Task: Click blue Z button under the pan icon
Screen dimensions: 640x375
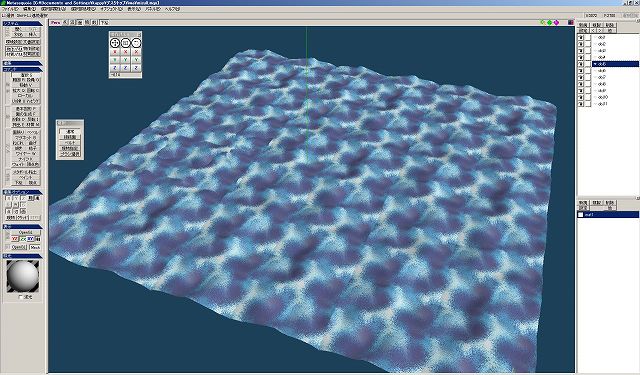Action: coord(115,68)
